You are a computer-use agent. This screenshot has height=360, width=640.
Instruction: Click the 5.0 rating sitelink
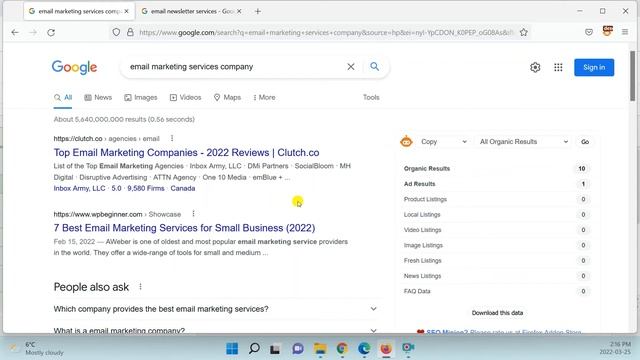(x=116, y=189)
